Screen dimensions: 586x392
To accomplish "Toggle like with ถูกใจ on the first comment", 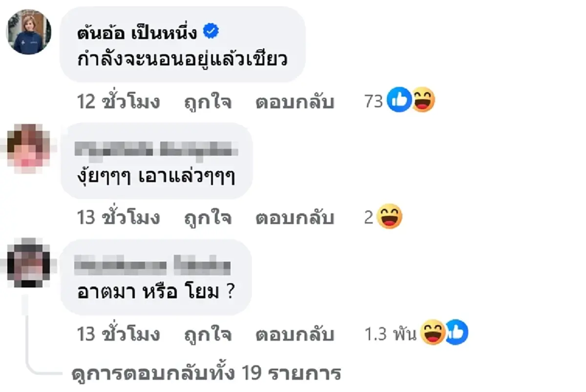I will pyautogui.click(x=208, y=102).
